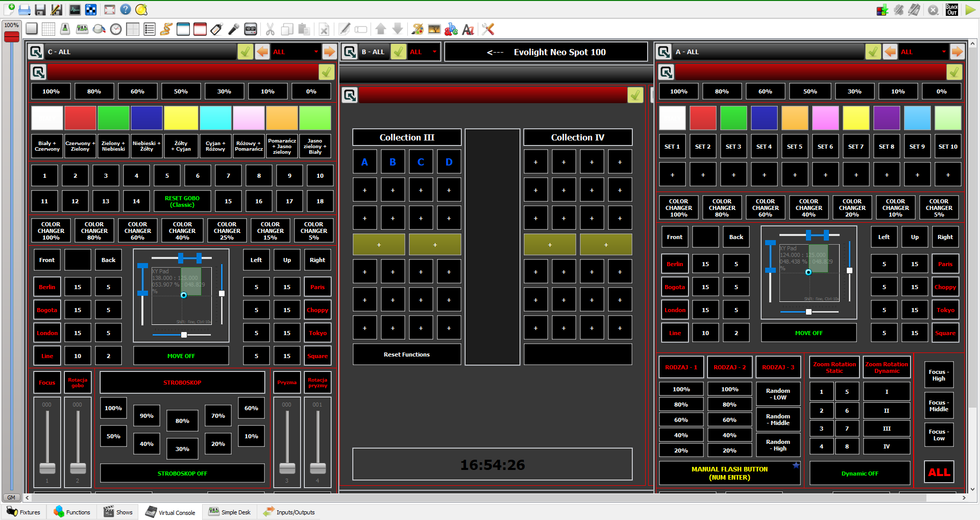The height and width of the screenshot is (520, 980).
Task: Click the 16:54:26 clock widget
Action: click(492, 464)
